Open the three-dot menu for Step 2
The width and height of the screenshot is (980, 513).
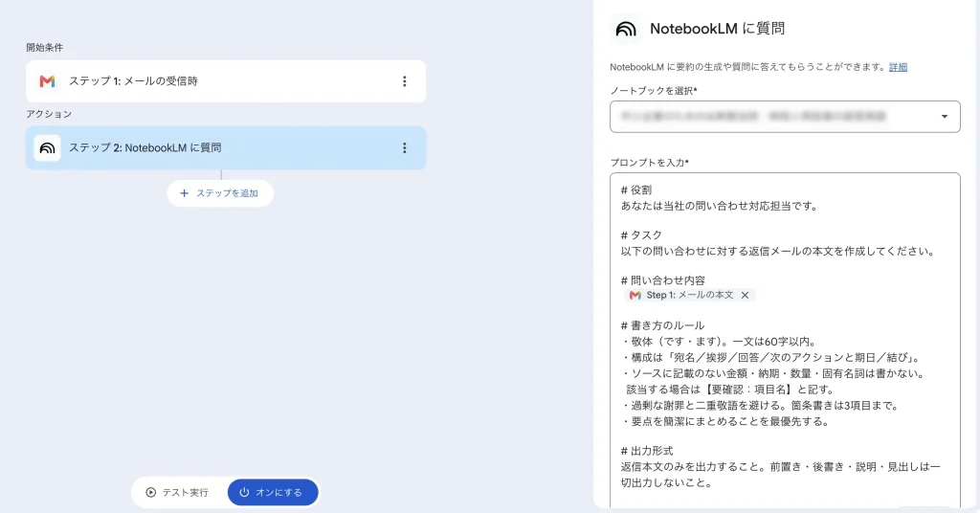point(405,148)
